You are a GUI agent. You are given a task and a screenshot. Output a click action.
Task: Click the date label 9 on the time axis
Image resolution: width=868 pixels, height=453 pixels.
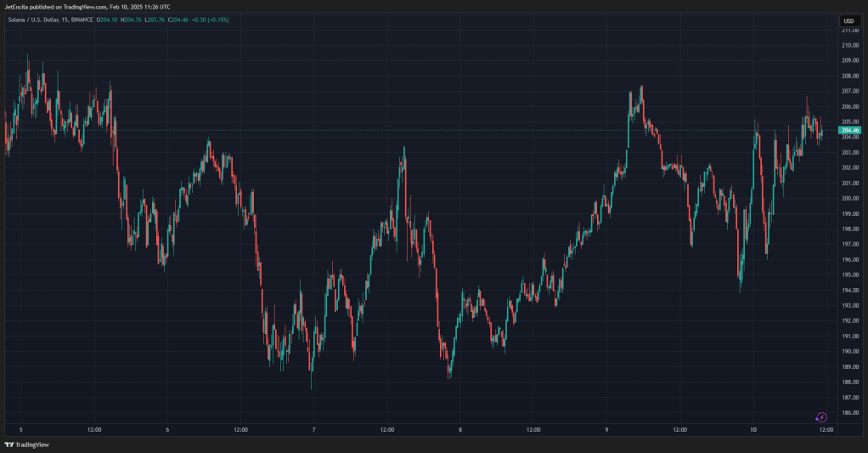pyautogui.click(x=606, y=430)
